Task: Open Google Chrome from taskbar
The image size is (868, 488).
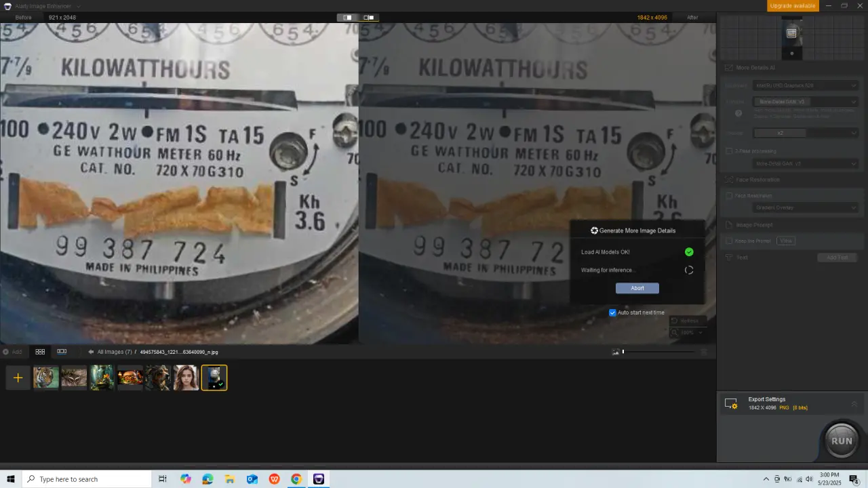Action: (296, 479)
